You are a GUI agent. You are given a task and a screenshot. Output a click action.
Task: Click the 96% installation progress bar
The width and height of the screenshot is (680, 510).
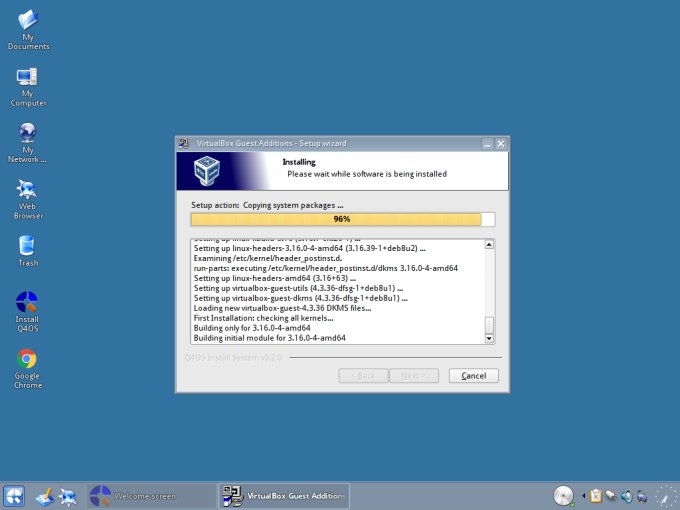(x=343, y=219)
